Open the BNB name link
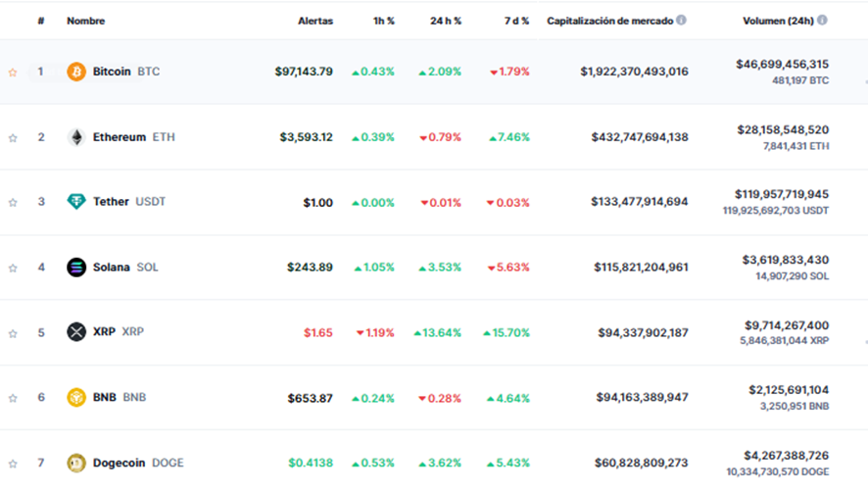 click(x=120, y=397)
